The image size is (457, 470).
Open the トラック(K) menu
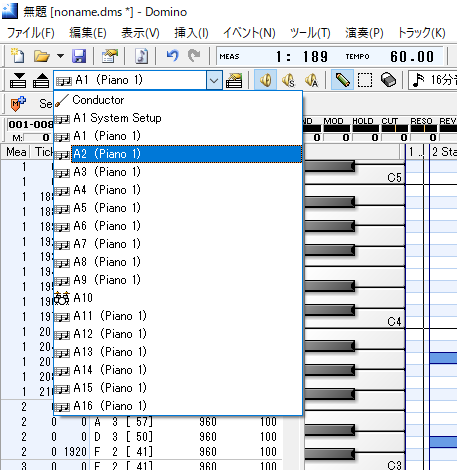coord(422,33)
